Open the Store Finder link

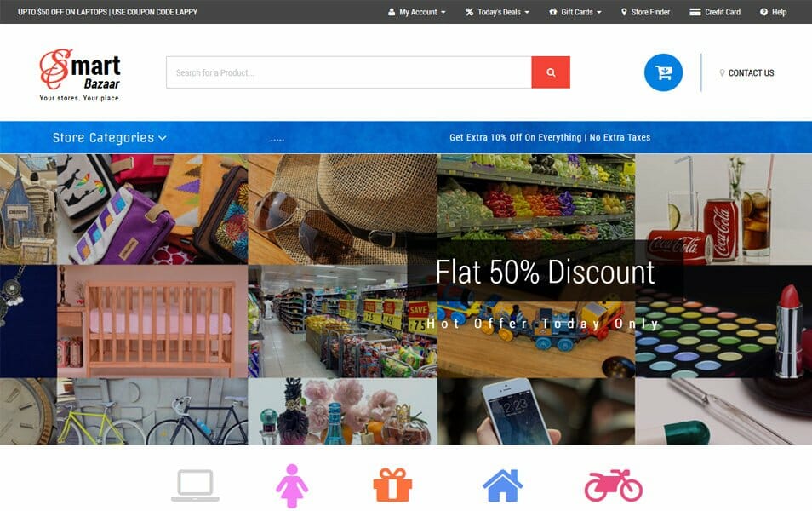click(645, 12)
